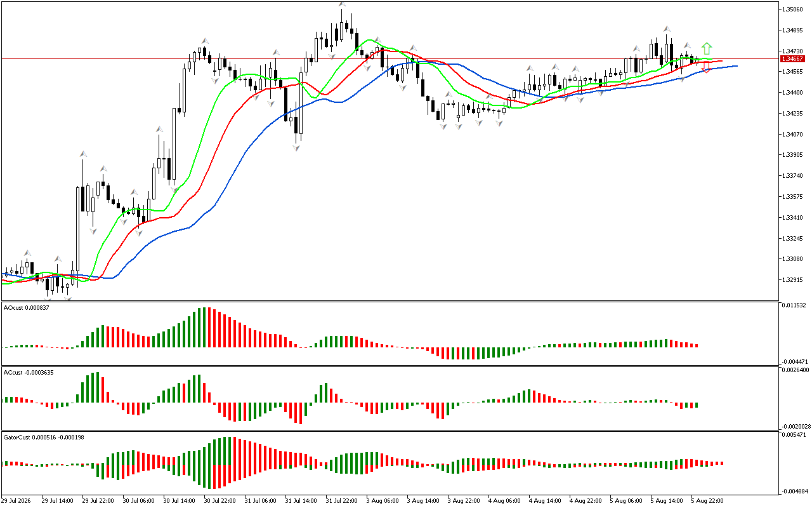Click the 4 Aug 14:00 time label

click(x=545, y=501)
